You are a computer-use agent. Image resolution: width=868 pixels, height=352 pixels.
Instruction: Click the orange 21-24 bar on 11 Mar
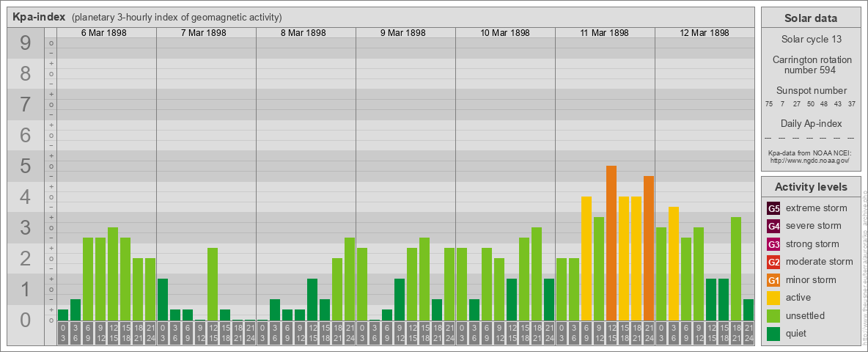tap(649, 248)
